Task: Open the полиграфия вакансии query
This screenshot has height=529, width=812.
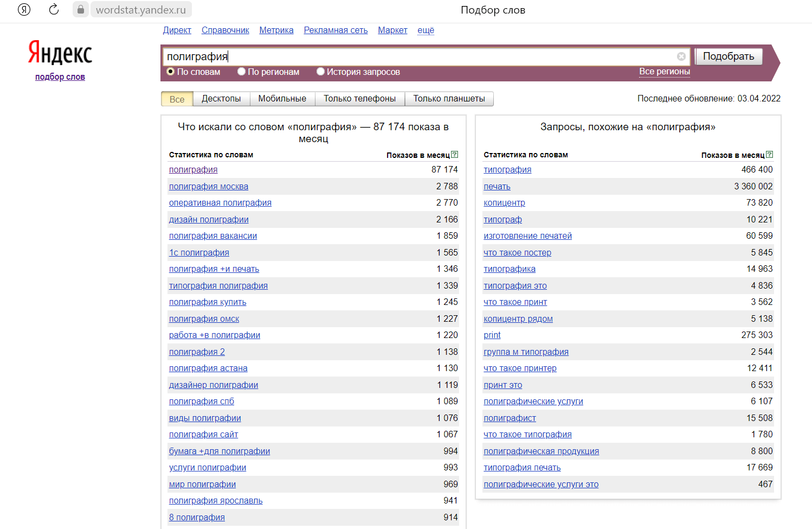Action: (x=213, y=236)
